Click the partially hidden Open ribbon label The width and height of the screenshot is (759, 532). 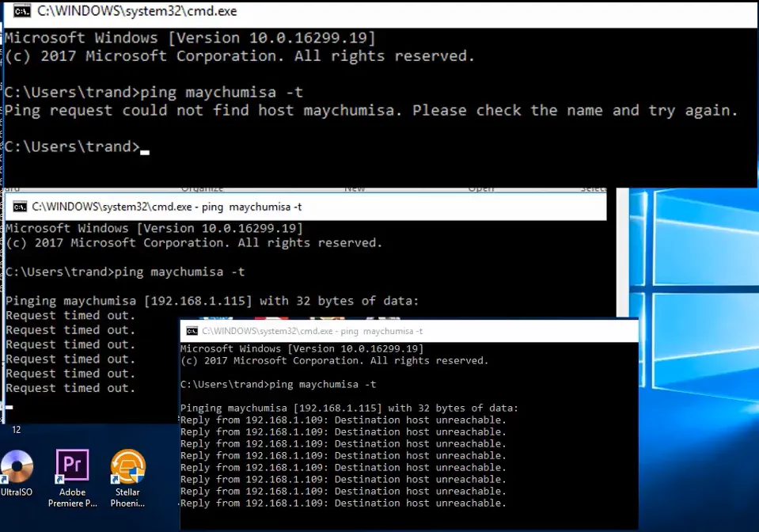coord(480,189)
